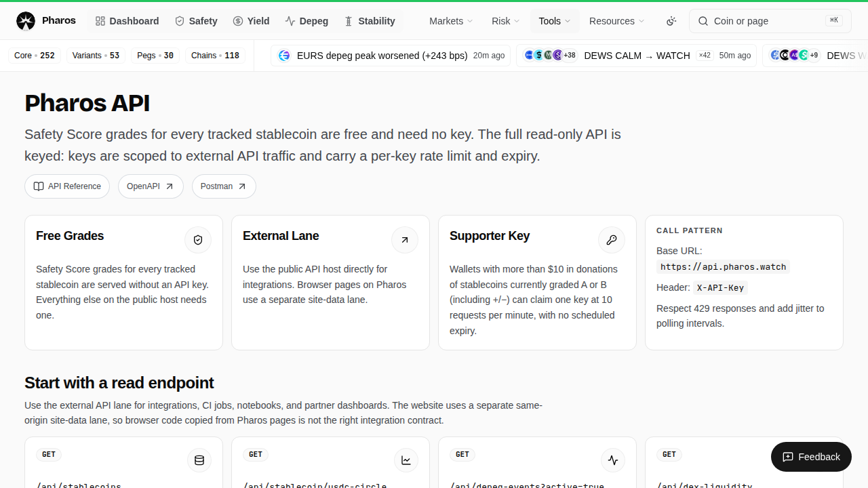Click the Pharos logo icon
The width and height of the screenshot is (868, 488).
point(26,21)
